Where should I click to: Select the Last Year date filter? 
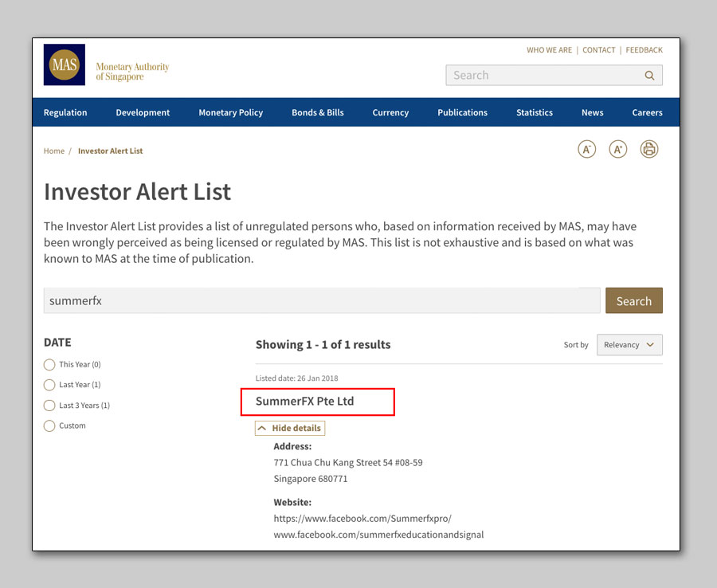(49, 385)
